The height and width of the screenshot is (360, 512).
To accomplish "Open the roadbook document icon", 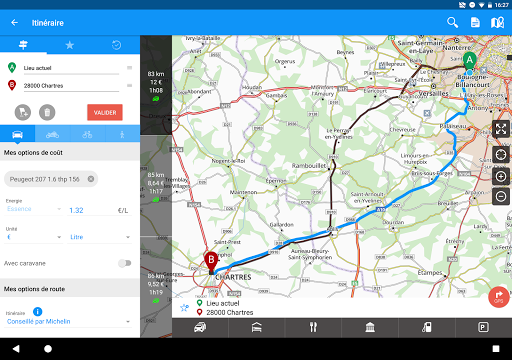I will coord(475,23).
